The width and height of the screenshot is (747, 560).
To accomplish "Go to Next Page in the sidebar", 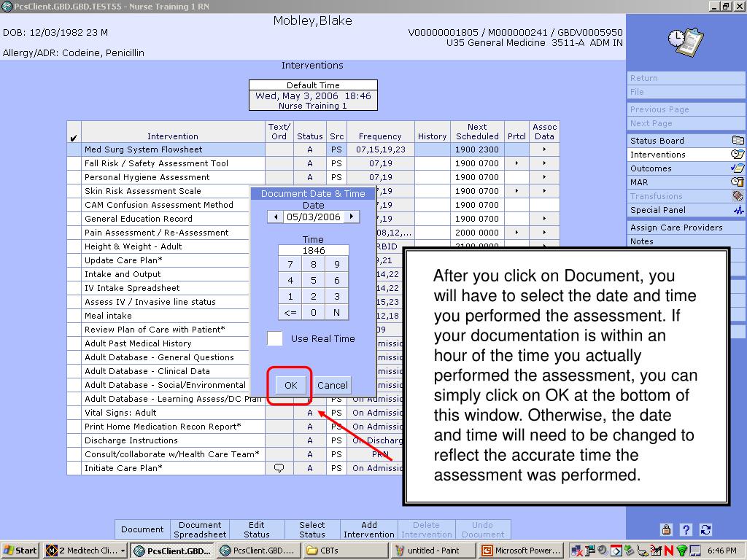I will pyautogui.click(x=686, y=123).
